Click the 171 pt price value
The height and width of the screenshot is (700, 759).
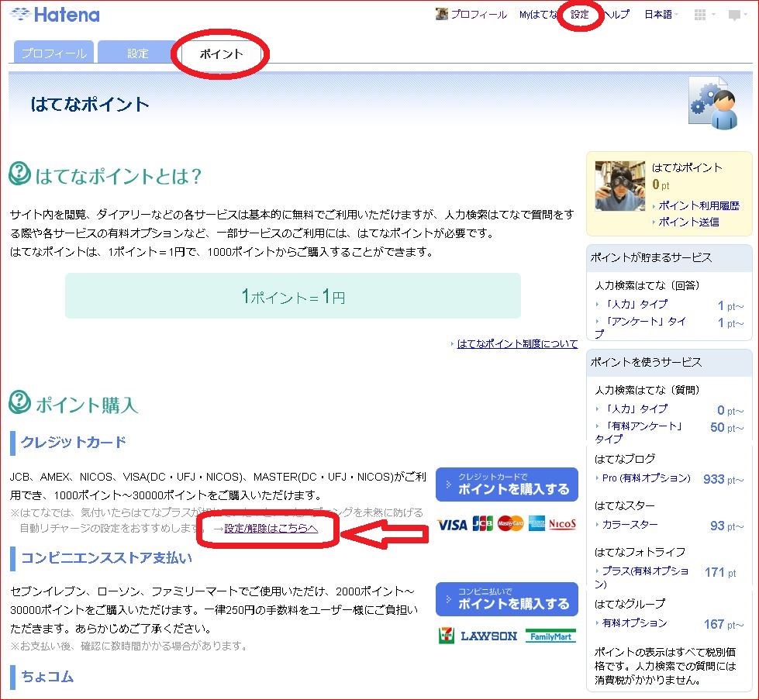[x=720, y=572]
